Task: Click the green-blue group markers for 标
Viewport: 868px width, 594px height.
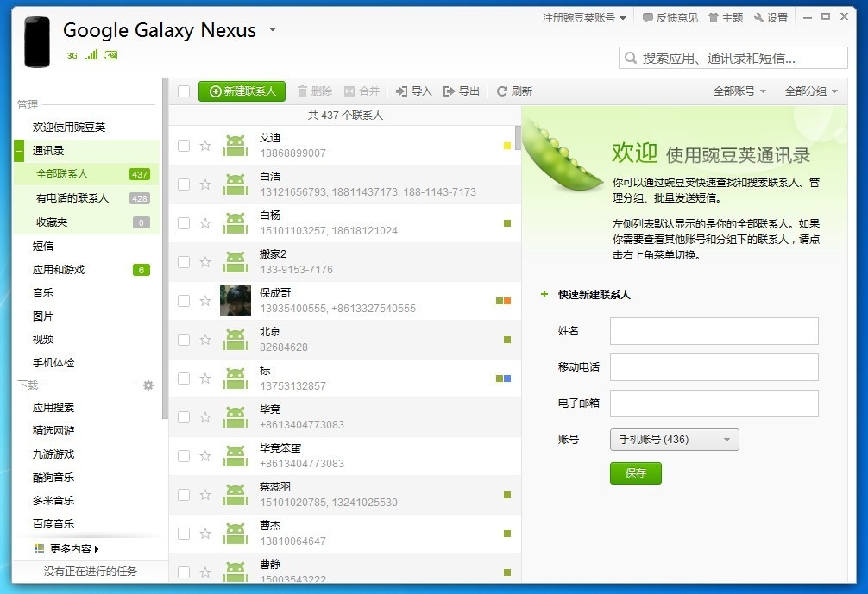Action: pyautogui.click(x=503, y=378)
